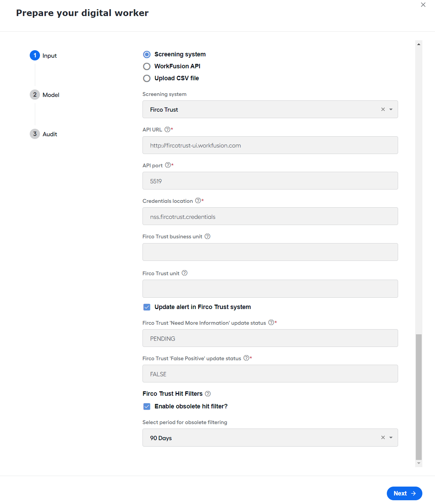435x504 pixels.
Task: Click the Next button
Action: point(404,493)
